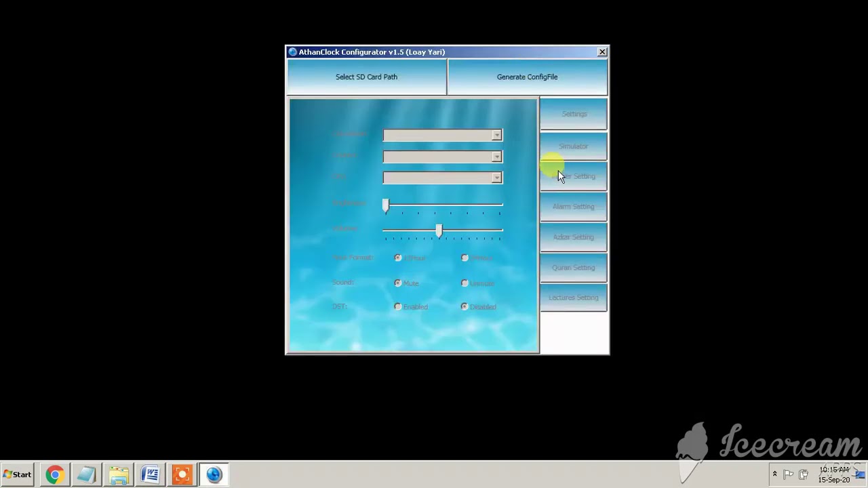Open Microsoft Word from the taskbar
Viewport: 868px width, 488px height.
click(x=150, y=474)
